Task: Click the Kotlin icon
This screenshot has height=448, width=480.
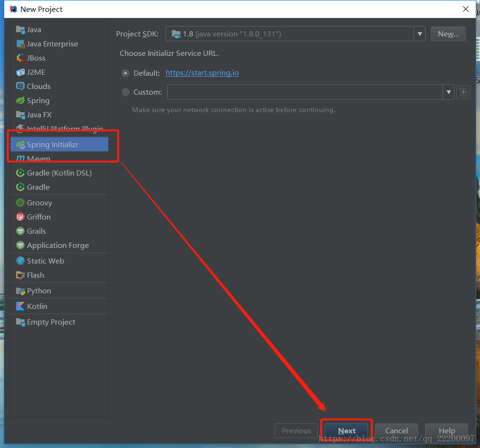Action: (20, 307)
